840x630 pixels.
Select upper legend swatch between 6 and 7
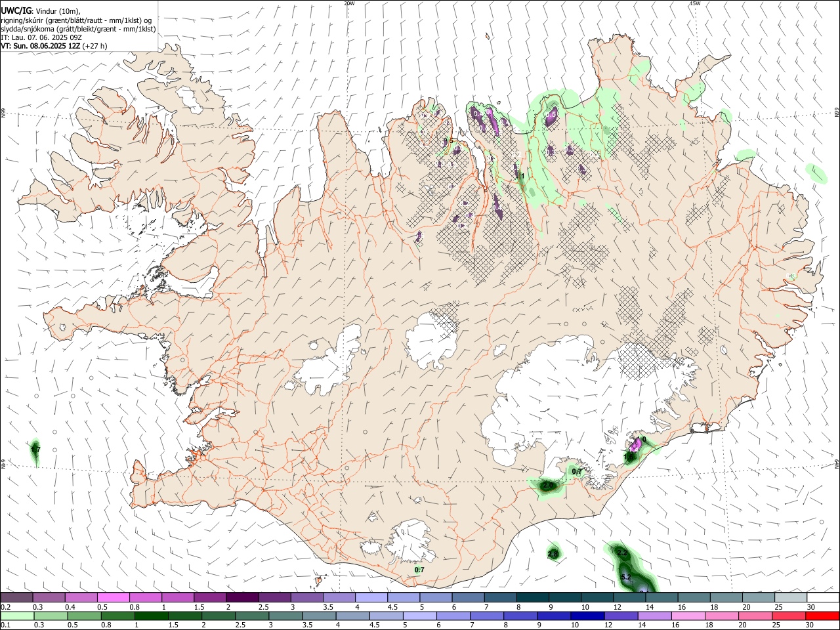467,598
